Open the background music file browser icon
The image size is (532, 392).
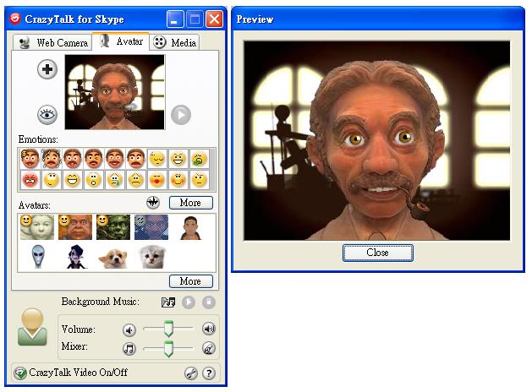tap(168, 302)
